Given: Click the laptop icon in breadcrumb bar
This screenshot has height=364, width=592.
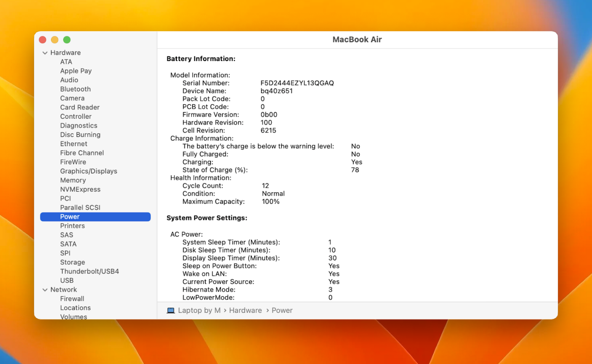Looking at the screenshot, I should (171, 310).
